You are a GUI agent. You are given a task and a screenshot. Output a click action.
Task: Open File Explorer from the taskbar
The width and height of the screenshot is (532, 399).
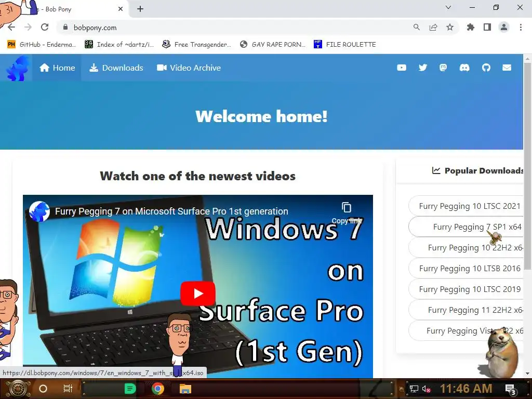[x=185, y=389]
